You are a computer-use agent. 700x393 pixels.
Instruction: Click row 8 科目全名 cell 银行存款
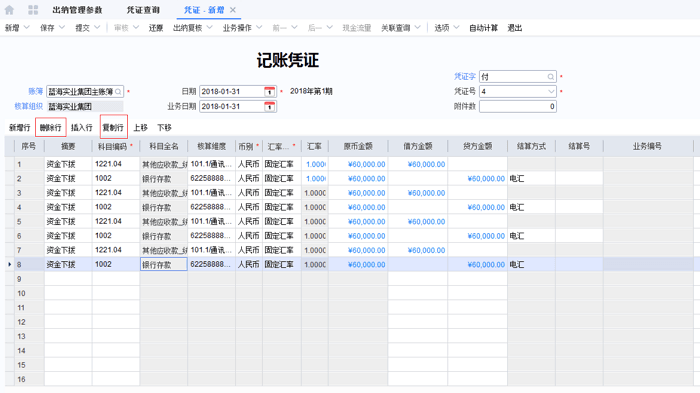tap(163, 264)
